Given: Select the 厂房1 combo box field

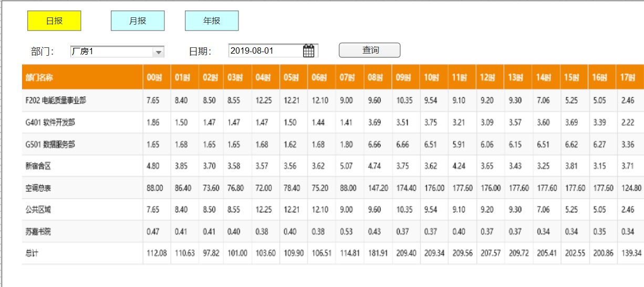Looking at the screenshot, I should pos(117,52).
